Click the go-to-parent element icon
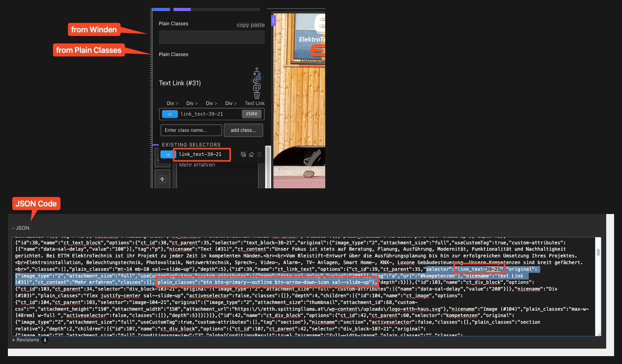This screenshot has height=364, width=622. [257, 71]
